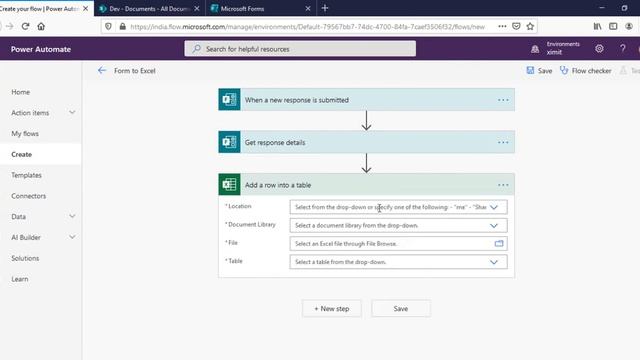Click the Environments icon in the header

pos(535,49)
